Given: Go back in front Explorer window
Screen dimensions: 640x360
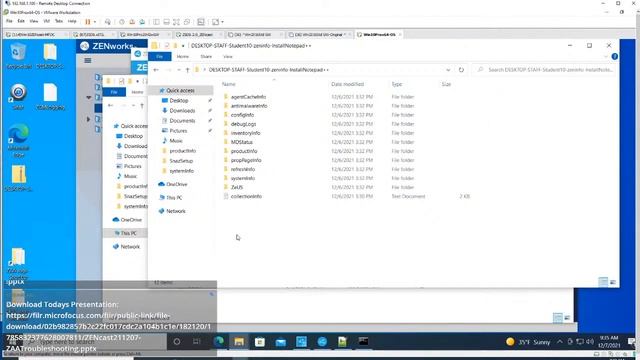Looking at the screenshot, I should (156, 70).
